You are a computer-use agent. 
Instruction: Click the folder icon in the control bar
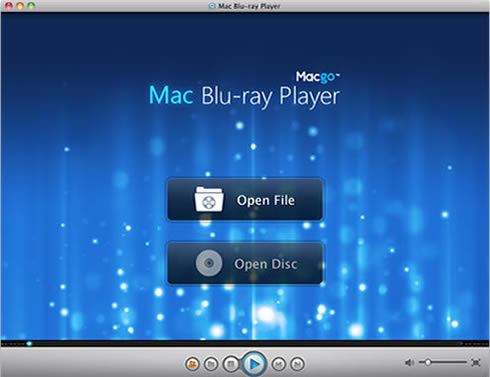click(x=211, y=364)
